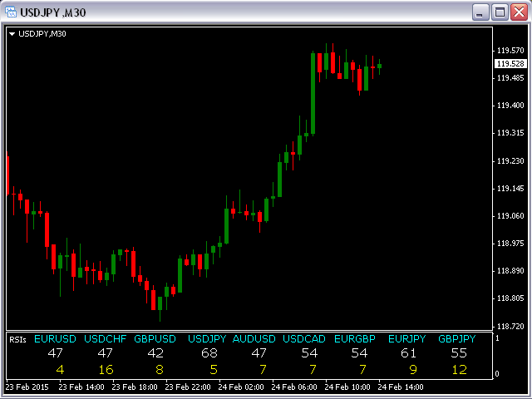Click the chart icon in the title bar
Viewport: 532px width, 399px height.
[10, 12]
